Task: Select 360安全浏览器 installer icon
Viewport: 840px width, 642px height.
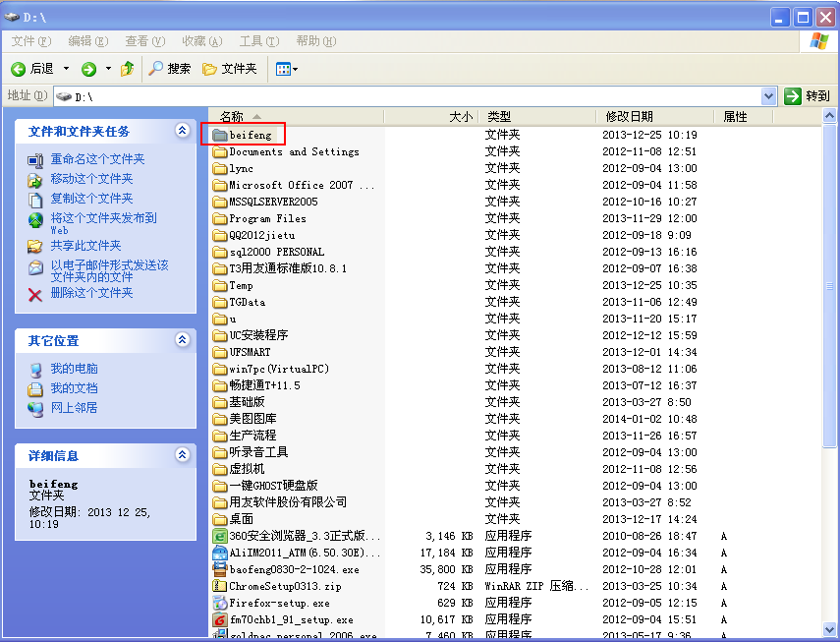Action: tap(220, 536)
